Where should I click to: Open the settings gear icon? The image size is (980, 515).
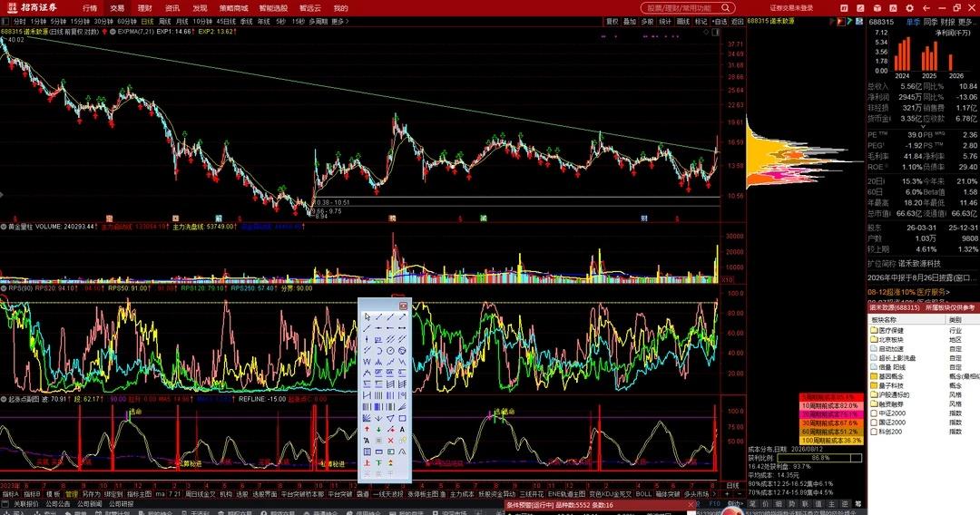pyautogui.click(x=909, y=8)
